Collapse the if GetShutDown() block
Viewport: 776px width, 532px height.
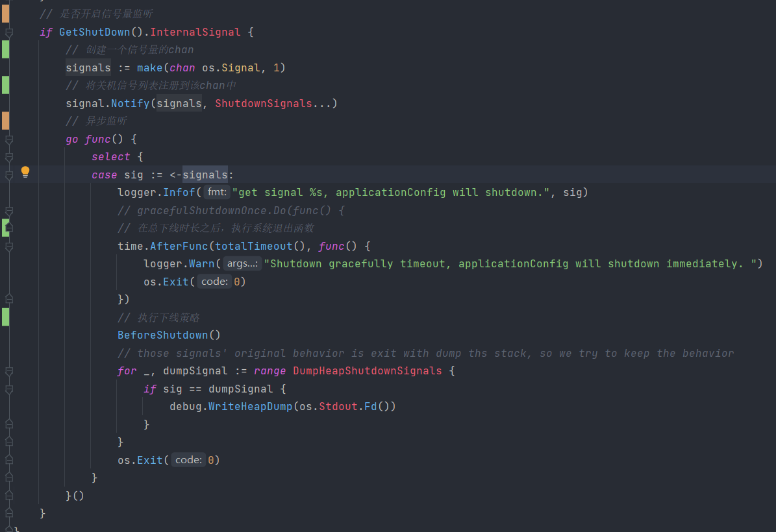(8, 32)
